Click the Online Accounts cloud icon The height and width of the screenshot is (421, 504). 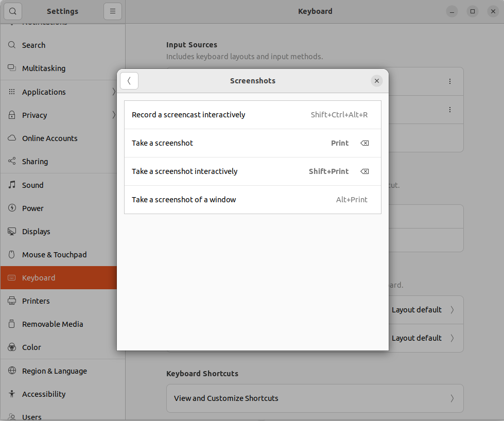click(x=12, y=138)
